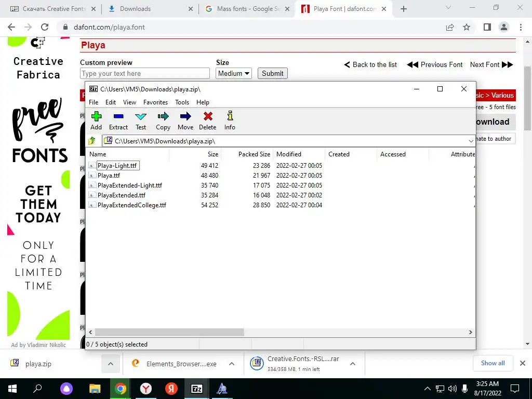The width and height of the screenshot is (532, 399).
Task: Follow the Back to the list link
Action: [x=370, y=64]
